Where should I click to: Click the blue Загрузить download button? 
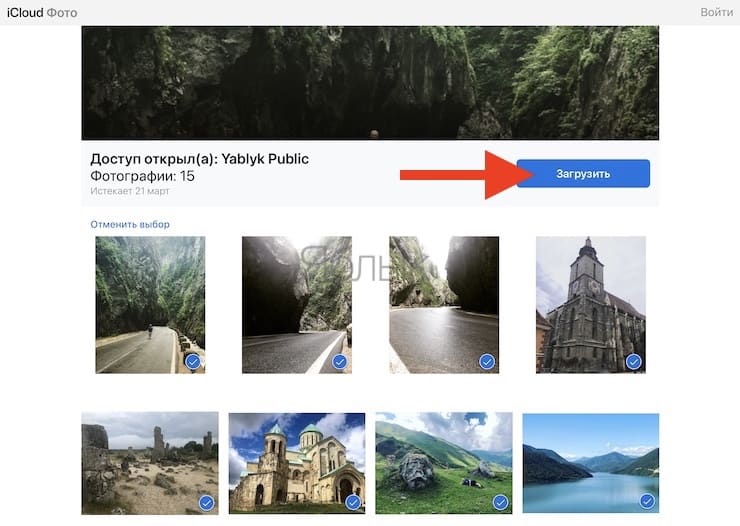tap(583, 174)
